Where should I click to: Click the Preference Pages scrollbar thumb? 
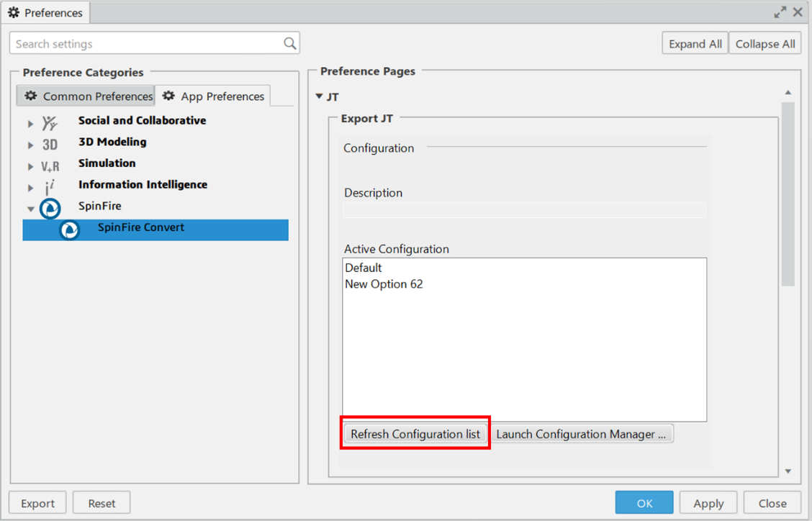788,194
